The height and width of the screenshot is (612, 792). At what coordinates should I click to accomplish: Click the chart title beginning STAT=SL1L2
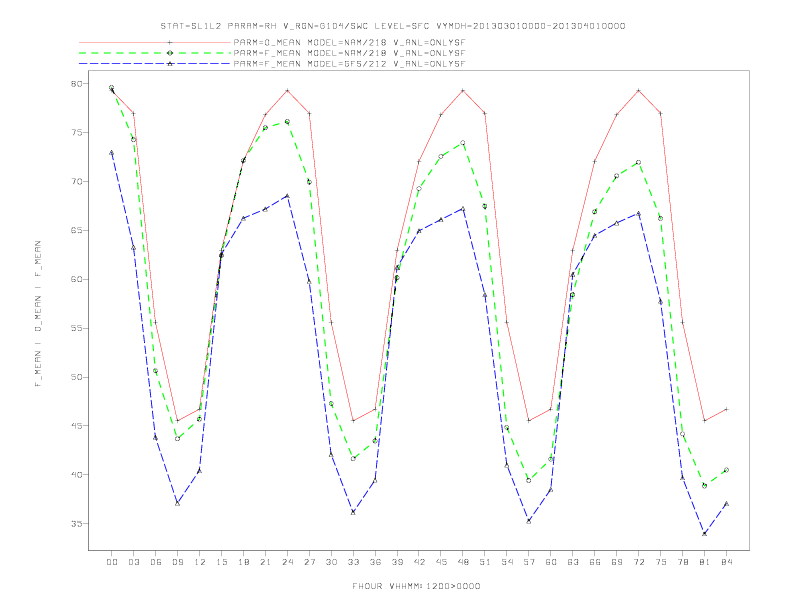(393, 26)
